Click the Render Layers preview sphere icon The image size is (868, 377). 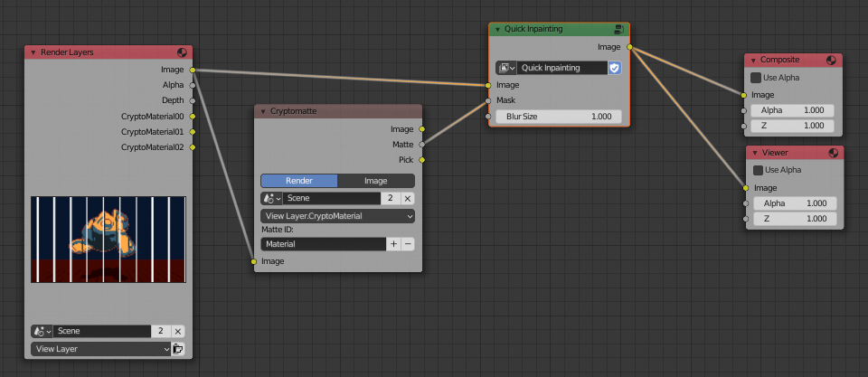pyautogui.click(x=183, y=52)
